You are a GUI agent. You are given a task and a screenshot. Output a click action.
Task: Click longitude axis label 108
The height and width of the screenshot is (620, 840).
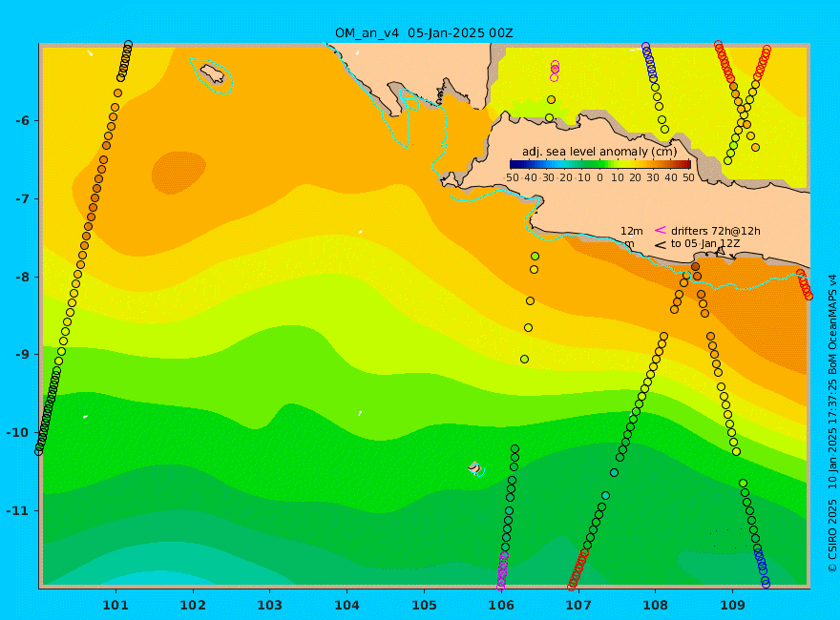pyautogui.click(x=656, y=606)
